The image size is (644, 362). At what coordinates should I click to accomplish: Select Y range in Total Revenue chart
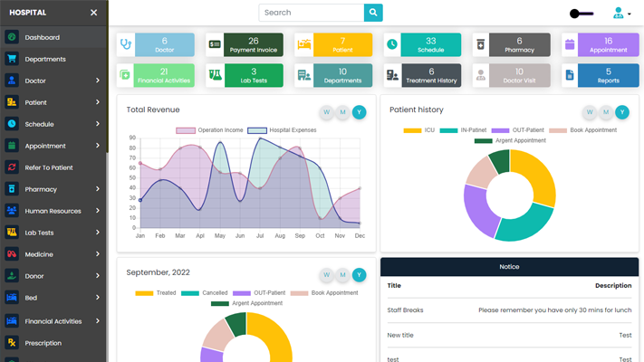pos(359,112)
